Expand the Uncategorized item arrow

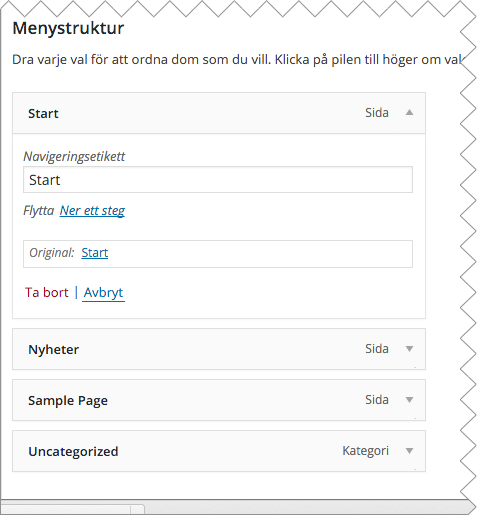coord(409,451)
